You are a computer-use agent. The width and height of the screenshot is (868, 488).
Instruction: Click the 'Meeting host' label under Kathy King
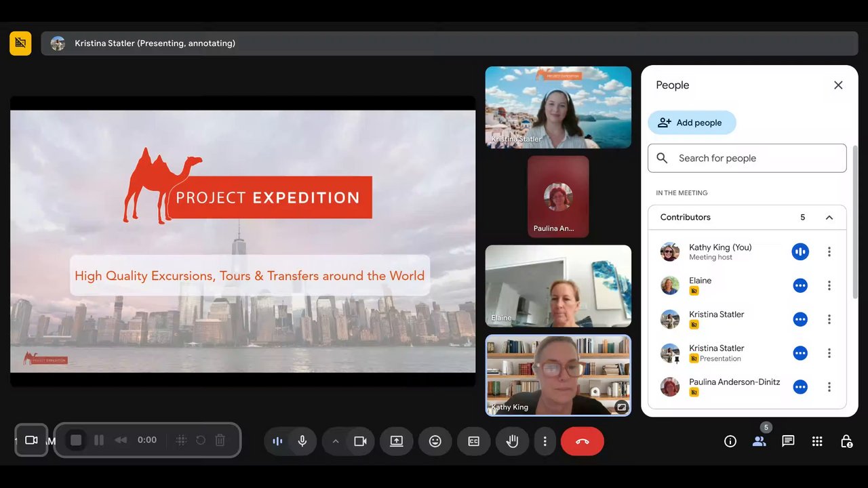(711, 258)
